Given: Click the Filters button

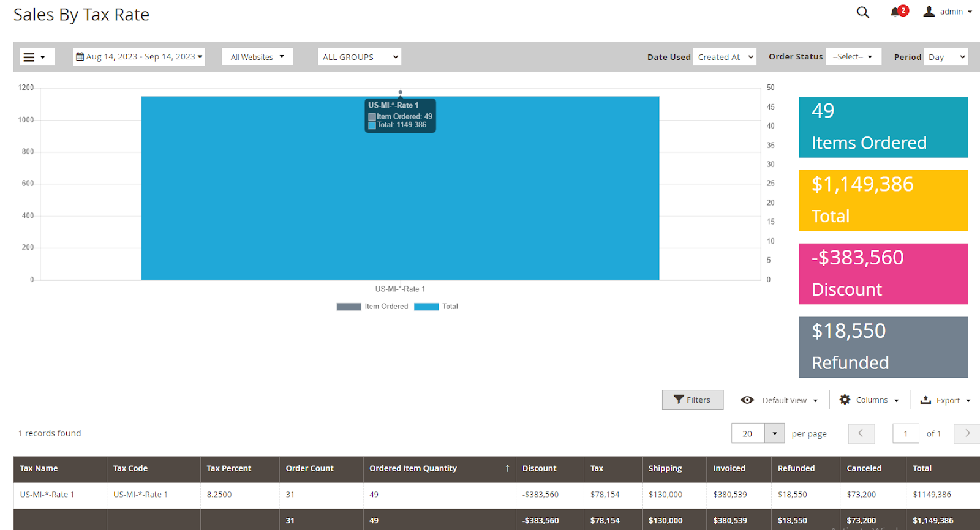Looking at the screenshot, I should pos(693,400).
